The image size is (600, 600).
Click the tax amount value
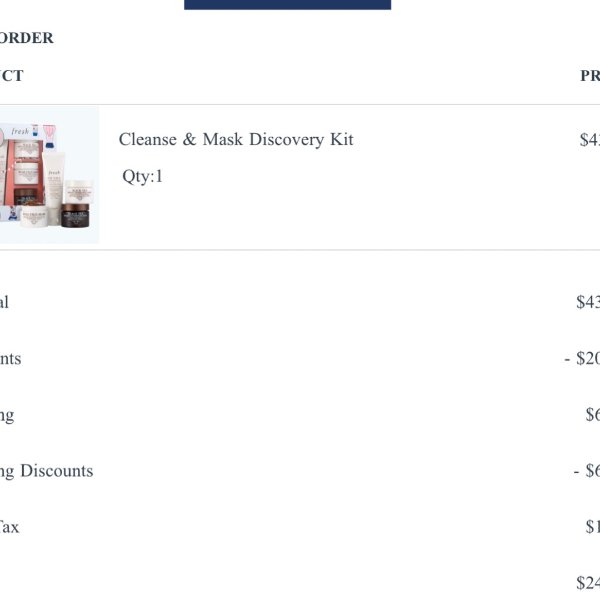(x=593, y=527)
